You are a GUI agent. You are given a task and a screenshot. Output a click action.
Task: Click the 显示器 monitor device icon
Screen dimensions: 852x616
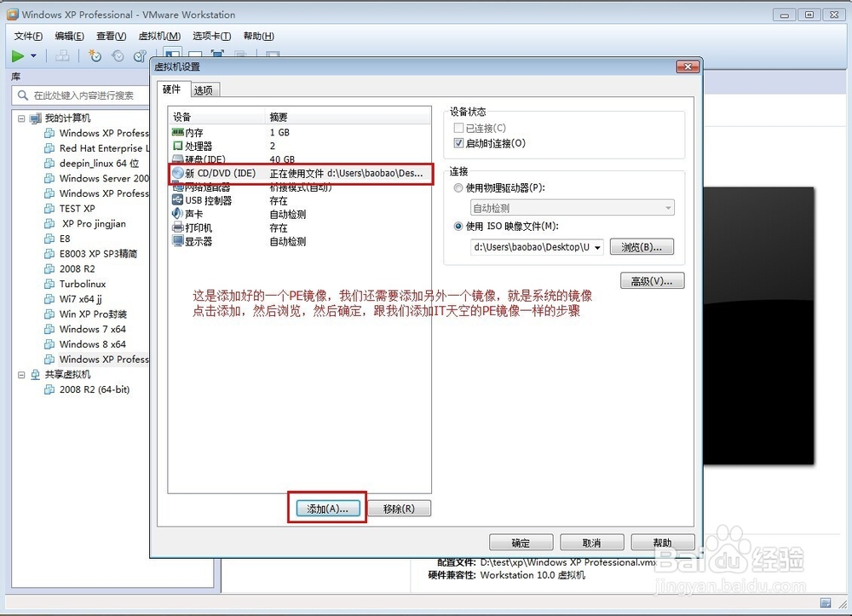[x=178, y=241]
